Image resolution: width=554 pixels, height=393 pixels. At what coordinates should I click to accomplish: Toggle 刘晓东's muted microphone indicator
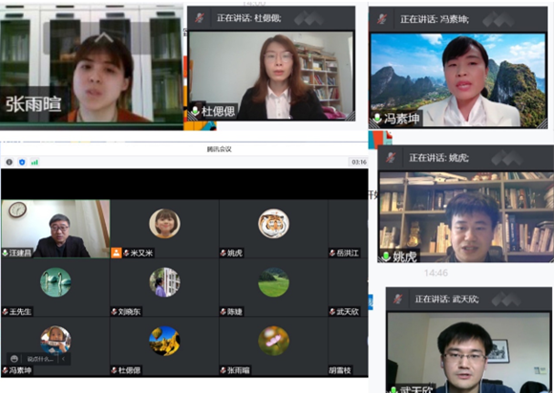coord(114,312)
